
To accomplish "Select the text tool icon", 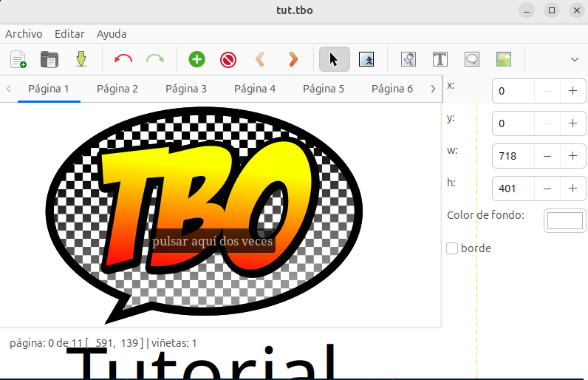I will [440, 59].
